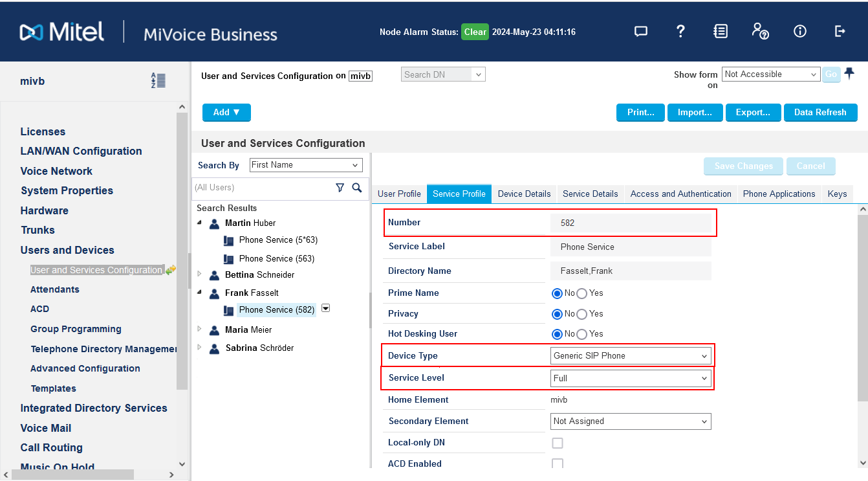
Task: Set Prime Name to Yes
Action: 581,293
